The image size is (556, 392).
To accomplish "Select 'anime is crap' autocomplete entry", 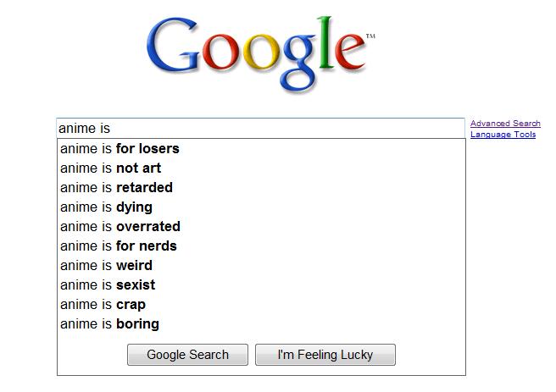I will 103,305.
